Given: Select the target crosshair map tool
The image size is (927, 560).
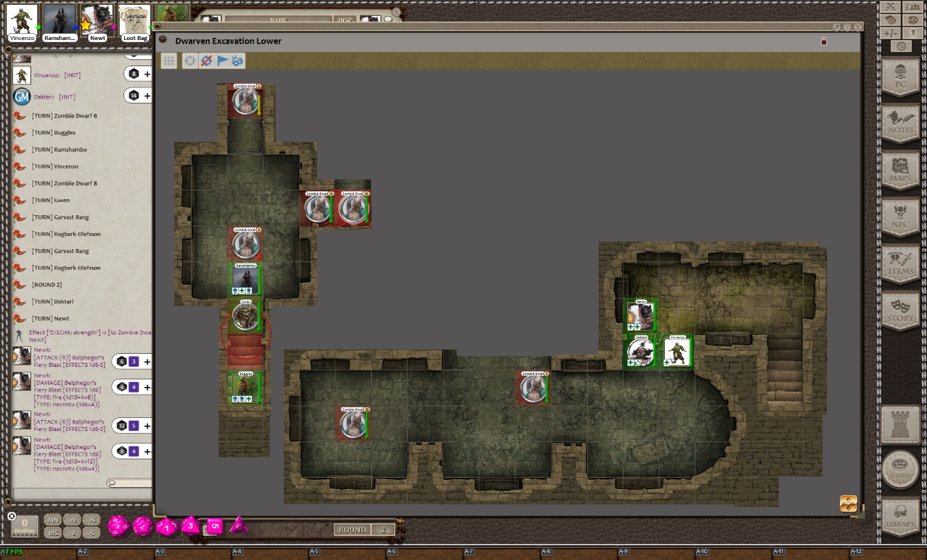Looking at the screenshot, I should (190, 61).
